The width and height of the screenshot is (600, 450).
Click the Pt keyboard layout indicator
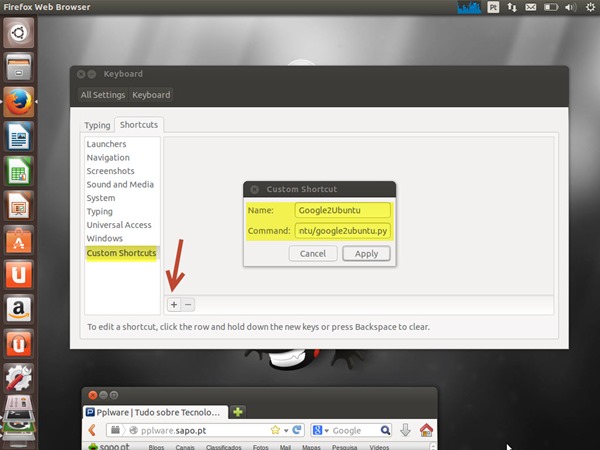coord(493,7)
